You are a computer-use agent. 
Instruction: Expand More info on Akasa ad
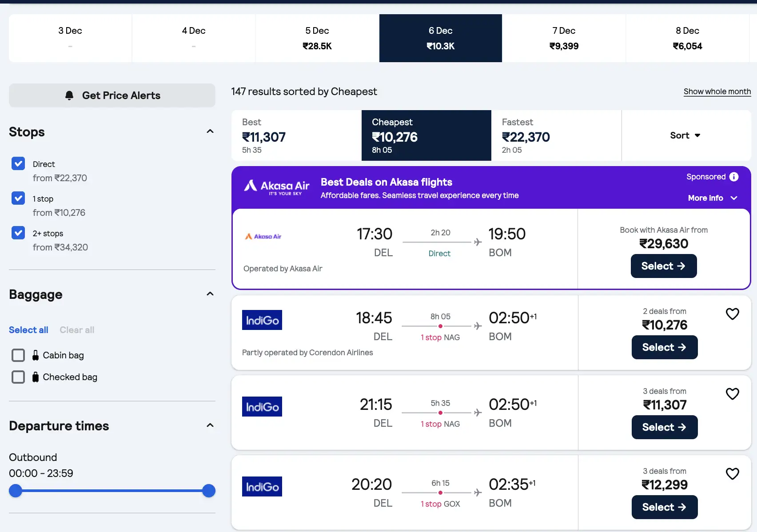coord(712,198)
